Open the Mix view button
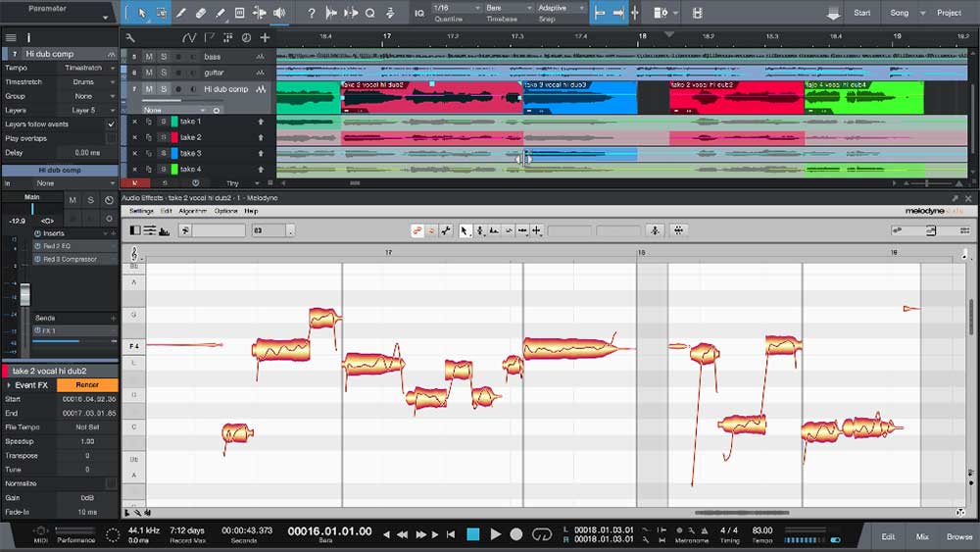Image resolution: width=980 pixels, height=552 pixels. pyautogui.click(x=922, y=536)
